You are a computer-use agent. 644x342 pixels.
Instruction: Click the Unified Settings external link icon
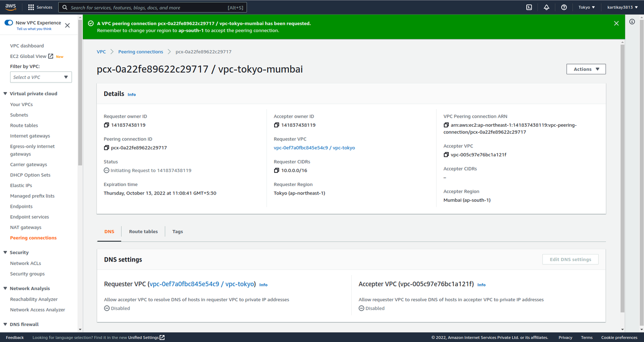(x=162, y=337)
